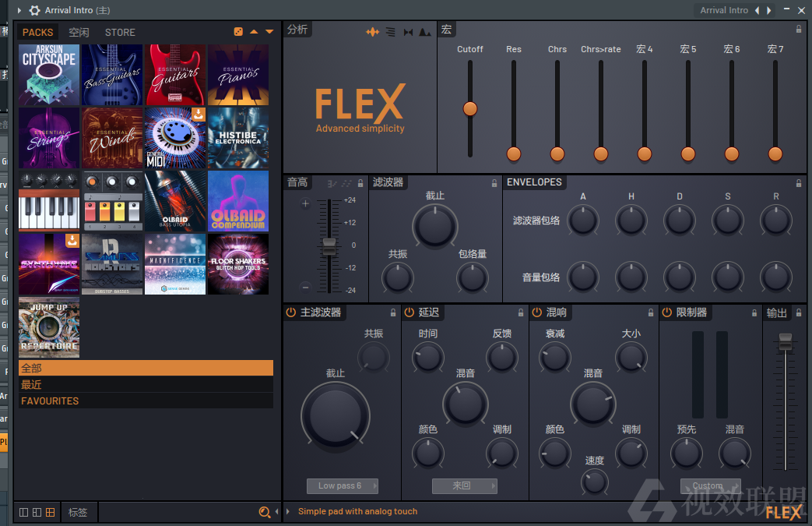Click the preset search magnifier icon
Screen dimensions: 812x526
(265, 512)
